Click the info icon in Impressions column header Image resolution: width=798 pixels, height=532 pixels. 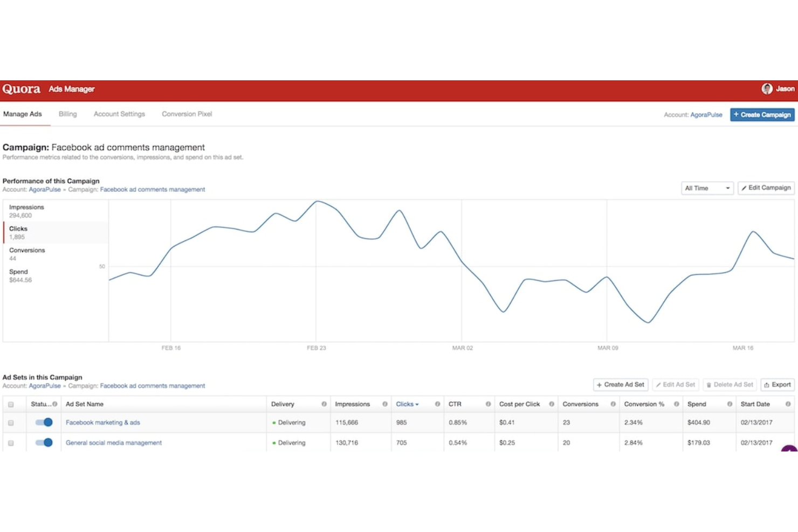385,404
